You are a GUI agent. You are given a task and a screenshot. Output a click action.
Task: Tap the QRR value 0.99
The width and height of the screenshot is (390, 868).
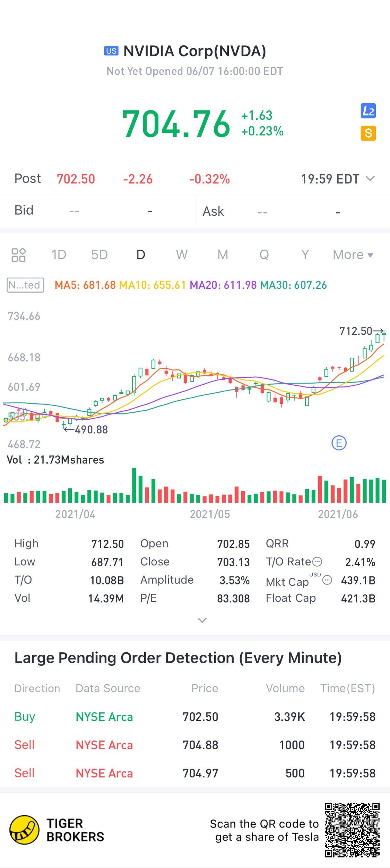tap(365, 544)
